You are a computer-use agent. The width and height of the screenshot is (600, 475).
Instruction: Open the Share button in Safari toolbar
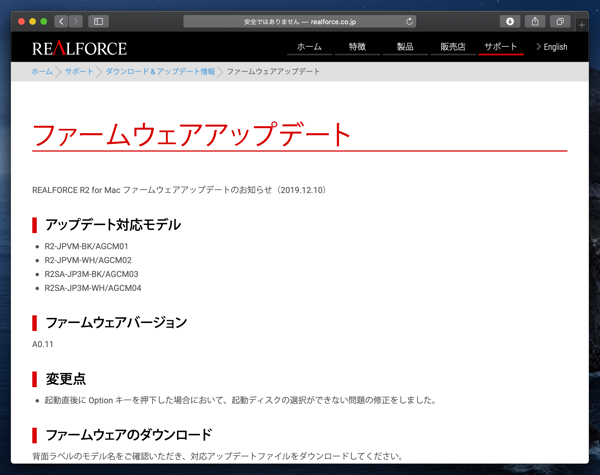(x=535, y=21)
